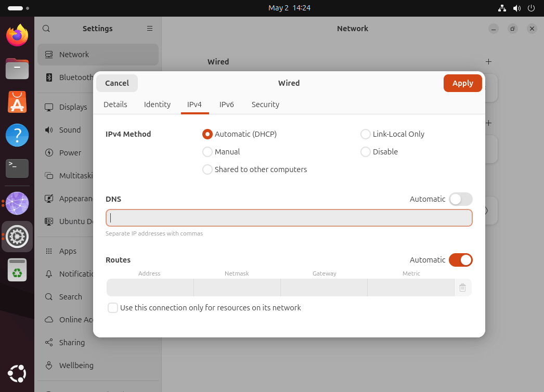Toggle the DNS Automatic switch
Viewport: 544px width, 392px height.
point(461,199)
